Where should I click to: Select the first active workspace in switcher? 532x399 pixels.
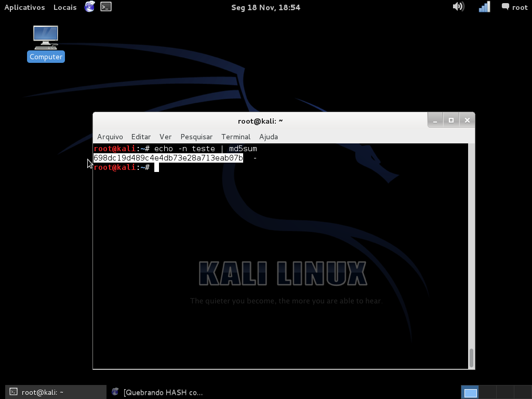pos(470,392)
